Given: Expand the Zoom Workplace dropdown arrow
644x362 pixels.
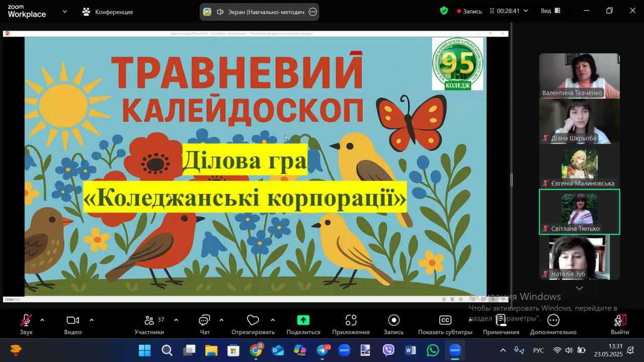Looking at the screenshot, I should (64, 12).
